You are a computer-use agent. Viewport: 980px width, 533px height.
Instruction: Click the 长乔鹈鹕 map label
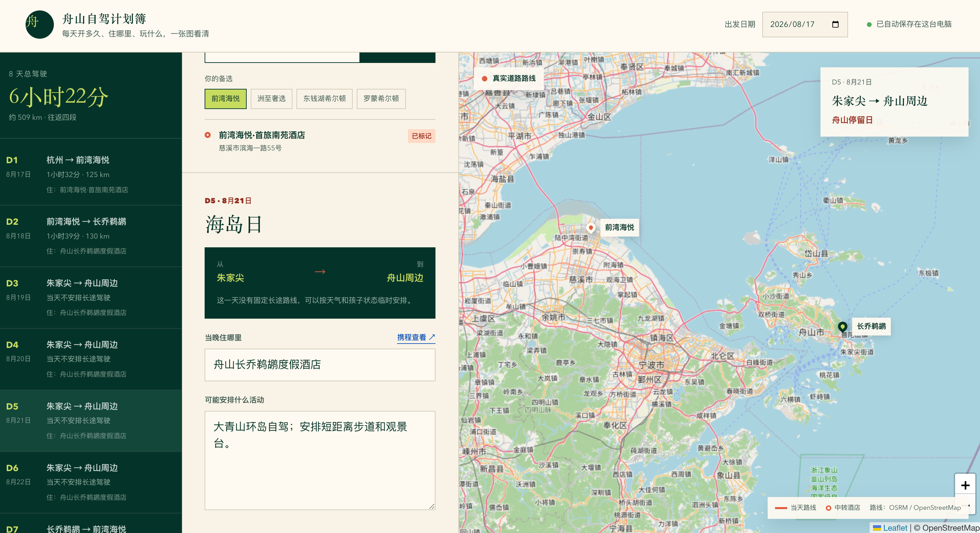pos(871,326)
